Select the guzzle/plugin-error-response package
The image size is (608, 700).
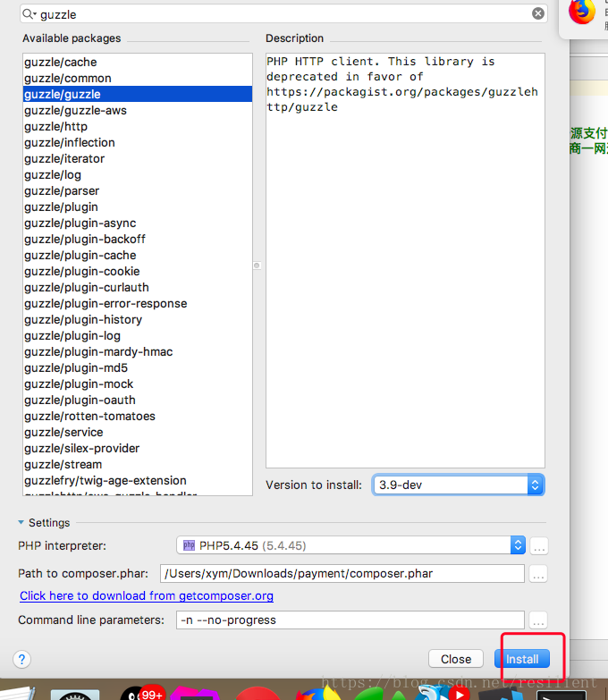138,303
